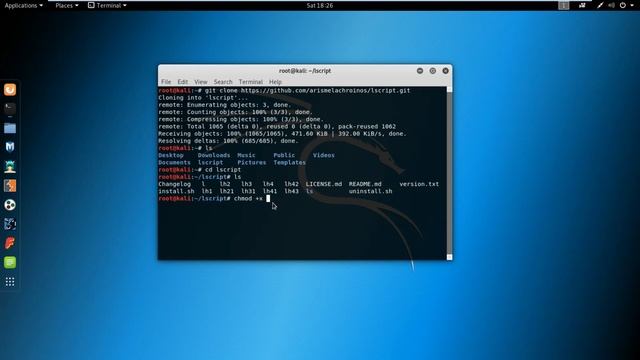Click 'lh21' file name
640x360 pixels.
[x=227, y=191]
